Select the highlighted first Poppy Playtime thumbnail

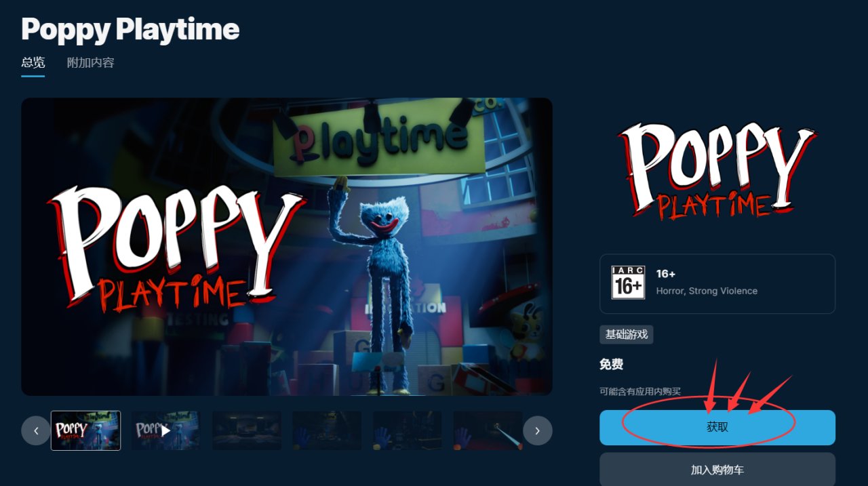[x=86, y=430]
